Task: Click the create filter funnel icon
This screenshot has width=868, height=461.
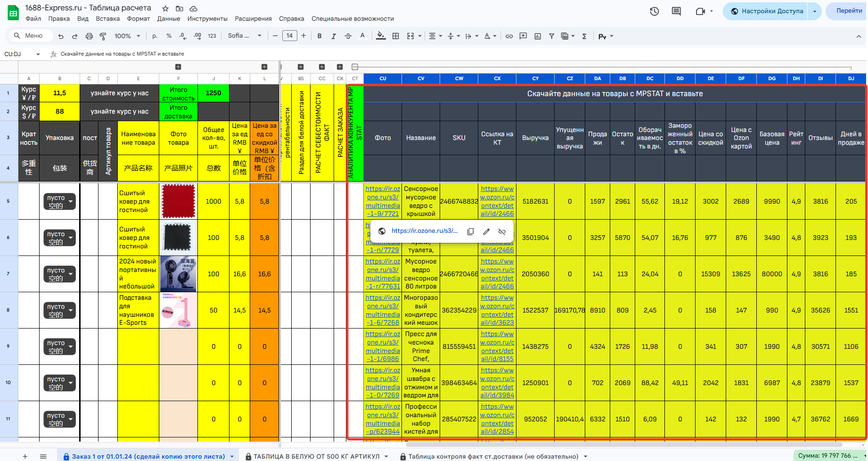Action: [x=551, y=36]
